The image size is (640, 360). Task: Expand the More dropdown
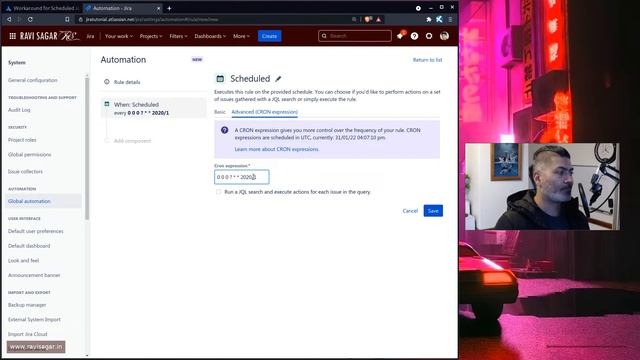[241, 36]
